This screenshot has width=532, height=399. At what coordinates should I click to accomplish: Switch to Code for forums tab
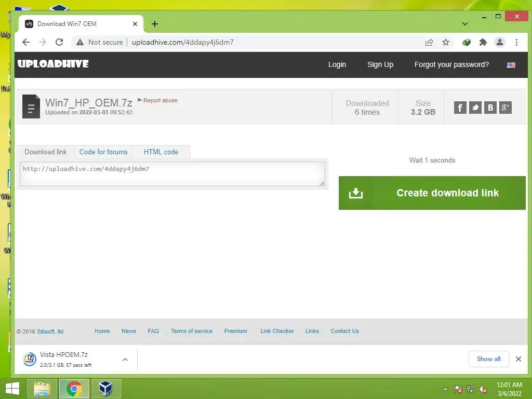pos(103,152)
